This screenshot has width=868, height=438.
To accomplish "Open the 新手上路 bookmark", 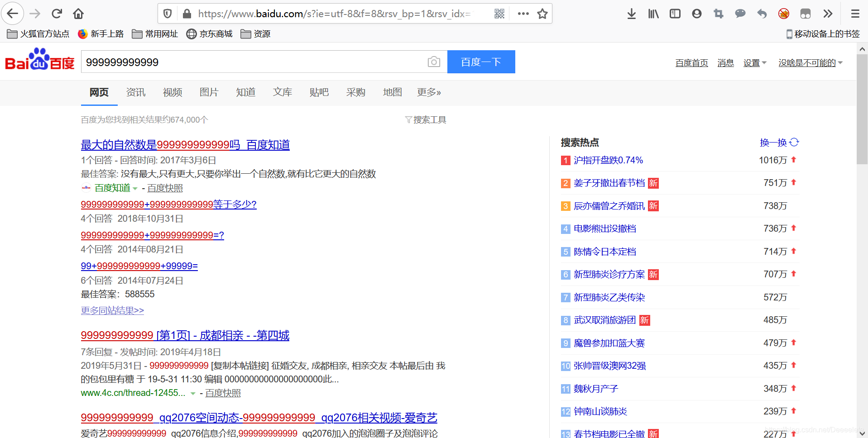I will 101,34.
